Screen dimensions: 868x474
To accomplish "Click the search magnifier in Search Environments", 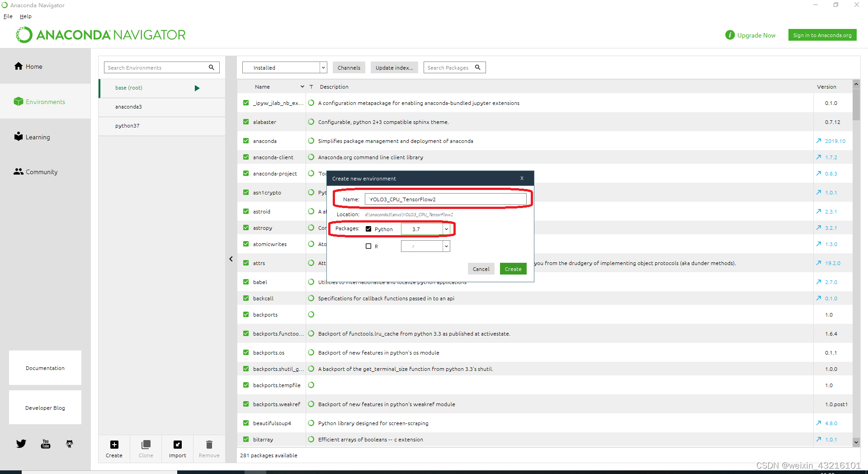I will tap(211, 67).
